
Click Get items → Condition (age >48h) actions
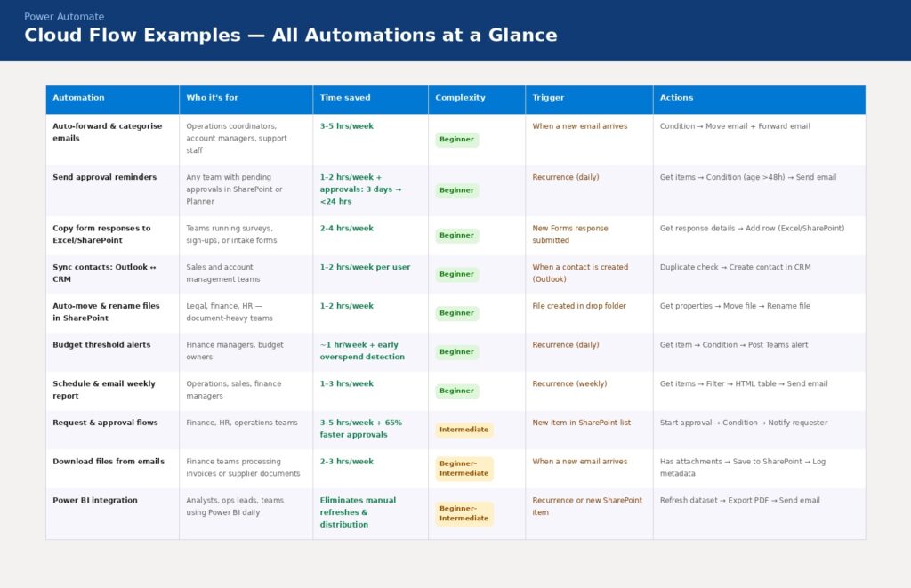(748, 177)
